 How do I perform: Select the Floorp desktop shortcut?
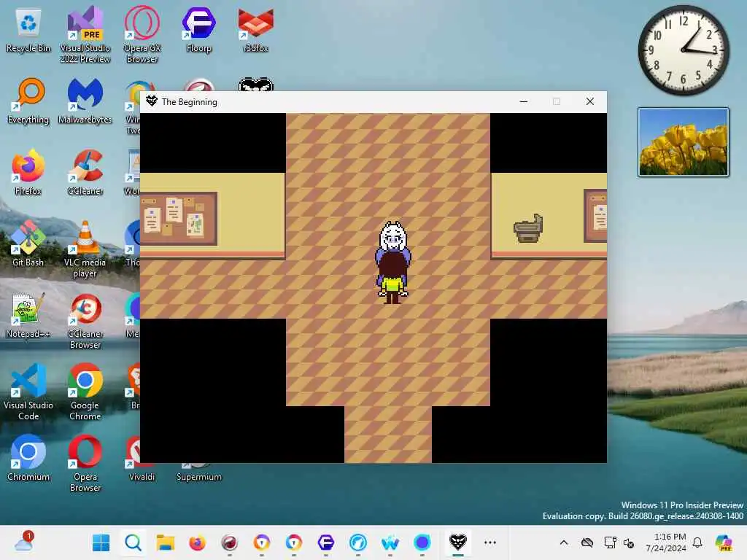click(x=198, y=29)
